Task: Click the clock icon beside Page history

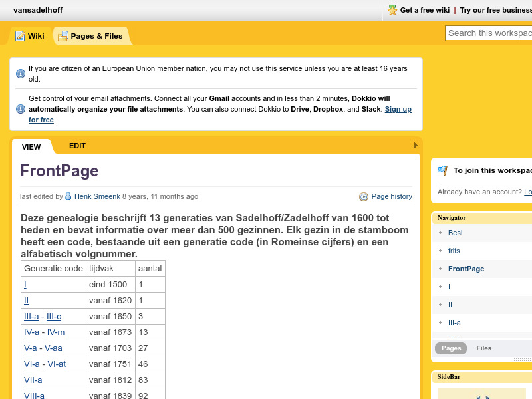Action: coord(364,196)
